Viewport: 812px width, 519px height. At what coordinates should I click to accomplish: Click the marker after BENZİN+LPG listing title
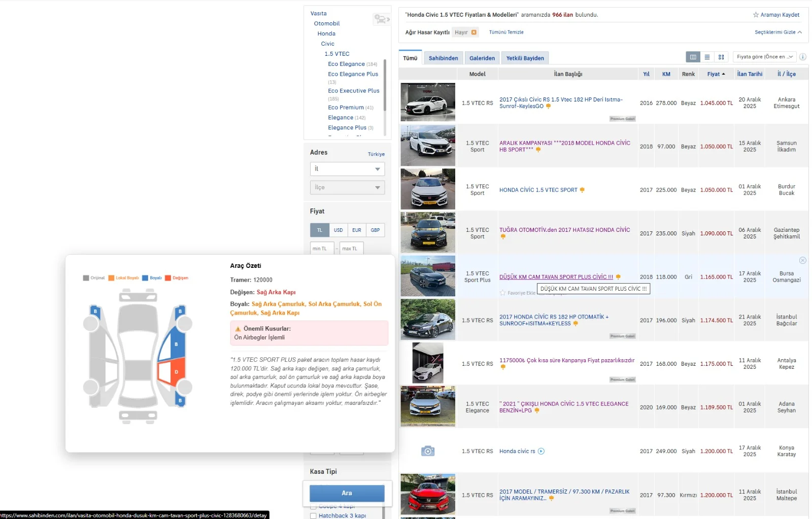pyautogui.click(x=537, y=411)
